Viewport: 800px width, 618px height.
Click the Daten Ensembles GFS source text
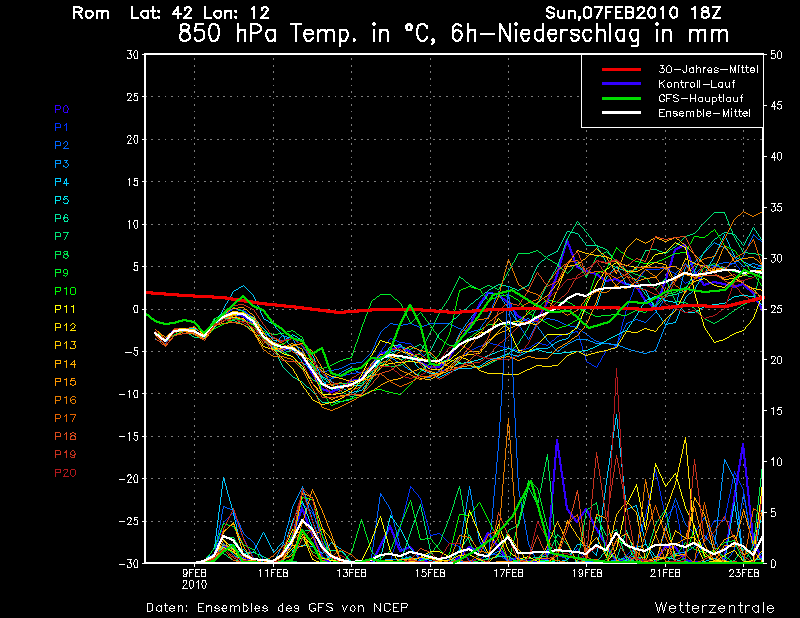(277, 607)
